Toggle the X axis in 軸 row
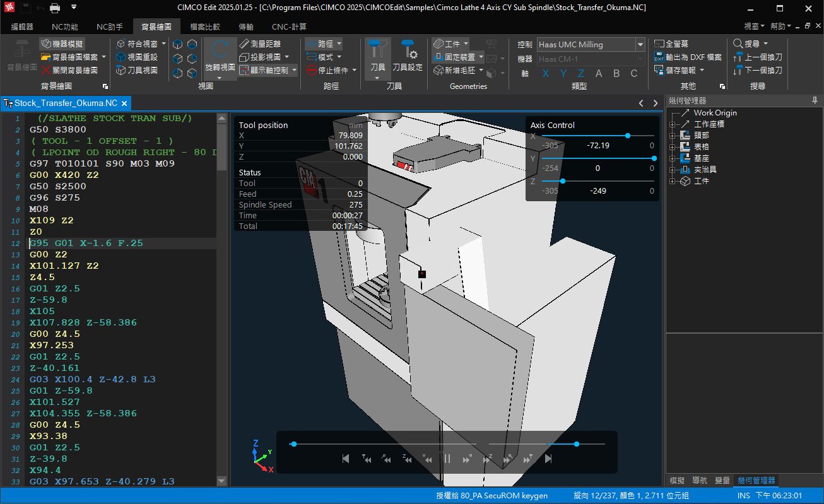 [x=546, y=73]
